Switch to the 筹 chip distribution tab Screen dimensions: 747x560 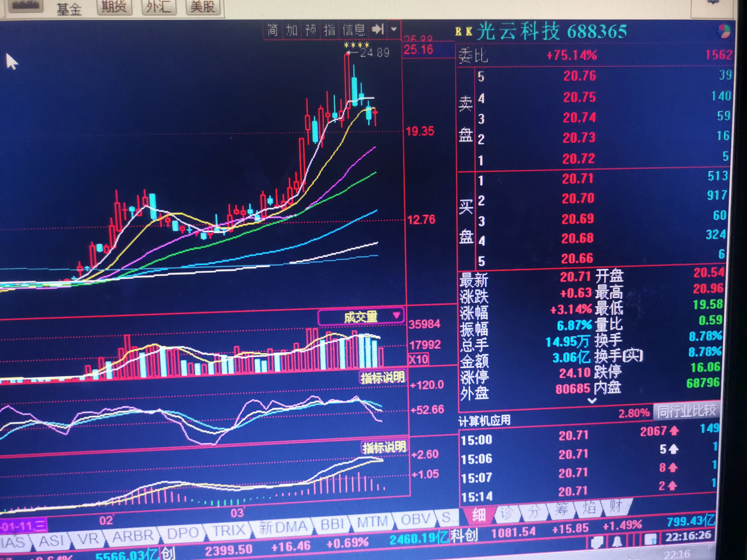(562, 509)
